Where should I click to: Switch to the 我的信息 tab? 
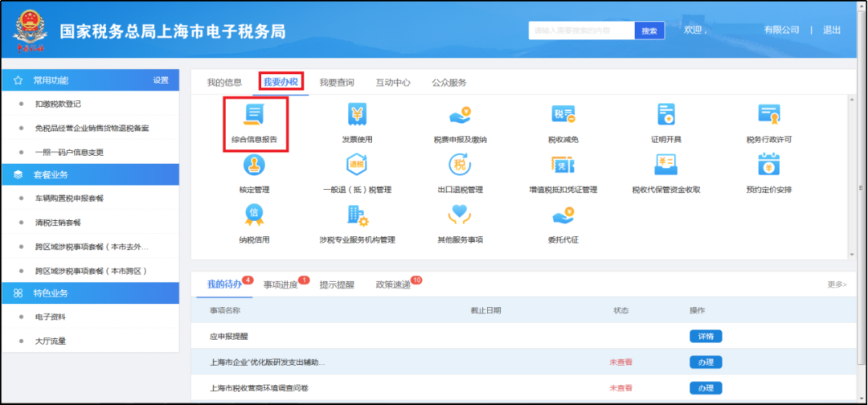pyautogui.click(x=225, y=83)
